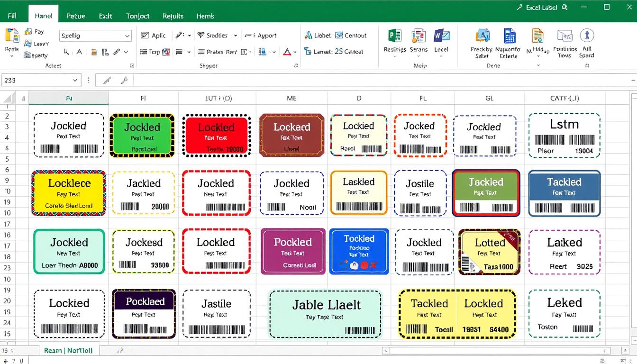
Task: Click the Leeel envelope icon
Action: 441,36
